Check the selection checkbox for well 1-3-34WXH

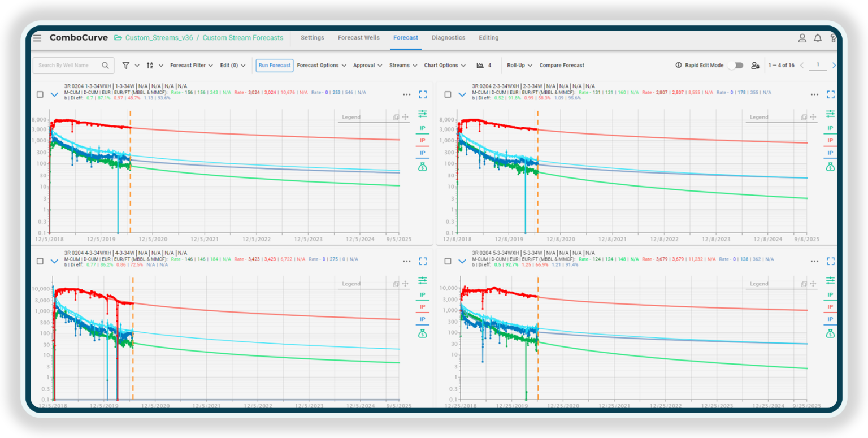40,94
